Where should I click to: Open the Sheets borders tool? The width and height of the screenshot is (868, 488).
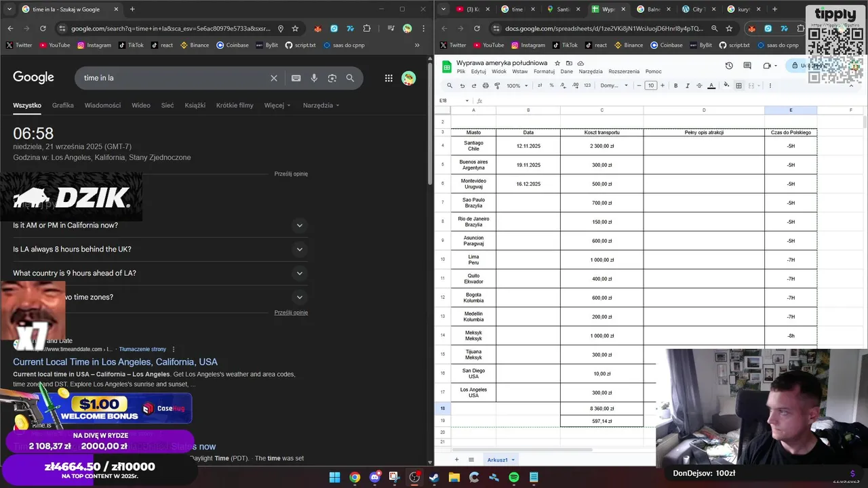tap(739, 85)
